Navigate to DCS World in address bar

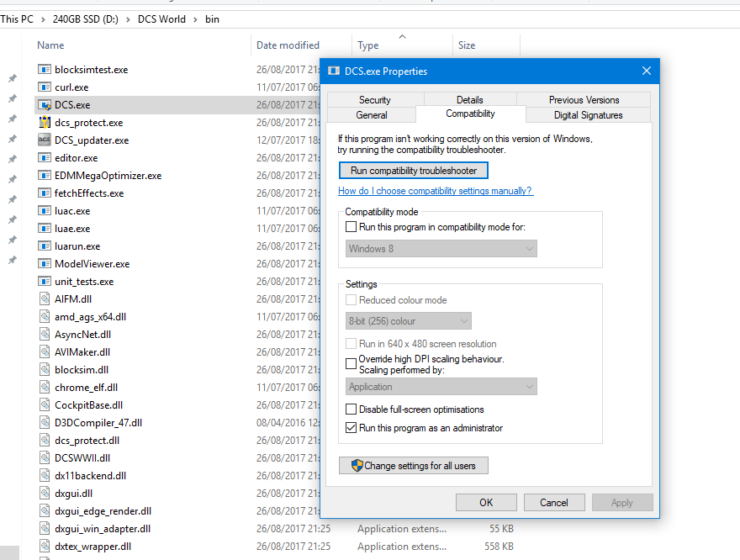point(161,19)
